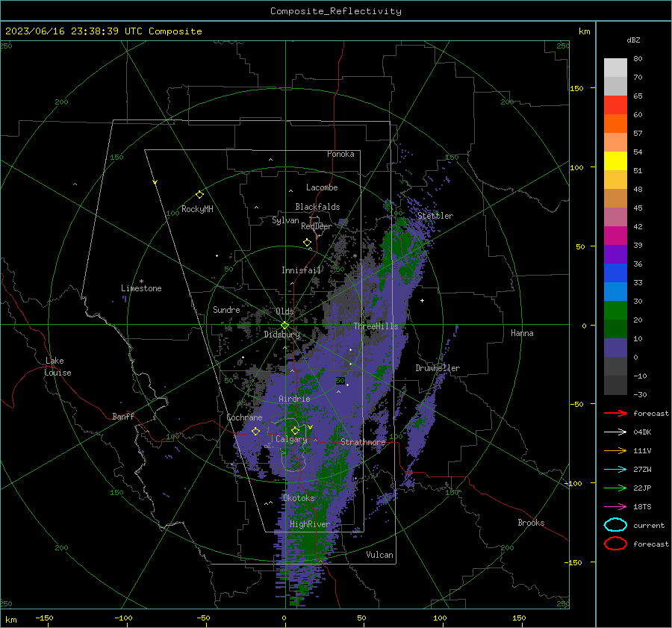Image resolution: width=672 pixels, height=628 pixels.
Task: Click the Olds town label
Action: pyautogui.click(x=284, y=311)
